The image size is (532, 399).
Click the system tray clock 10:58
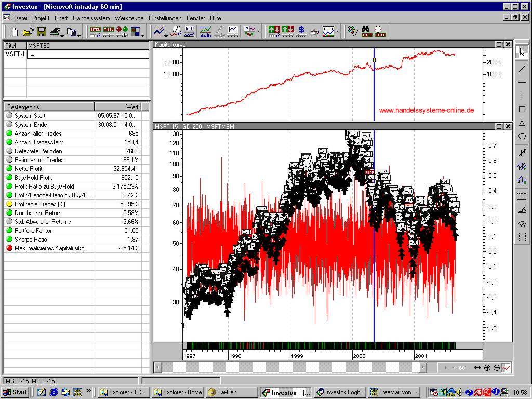(x=520, y=393)
